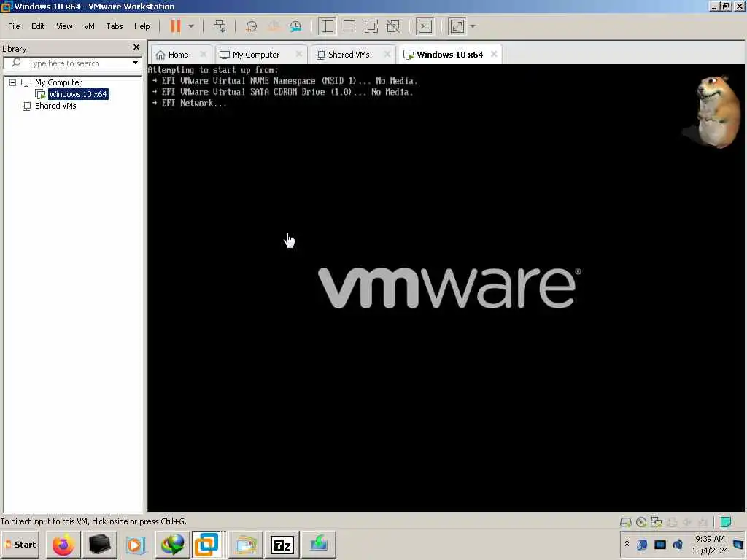Toggle Unity mode toolbar icon

[x=393, y=26]
